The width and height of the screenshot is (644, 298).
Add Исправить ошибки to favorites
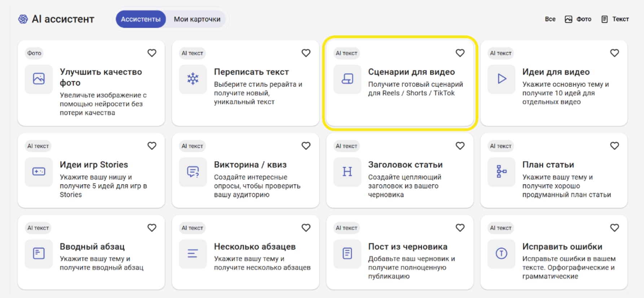click(614, 228)
